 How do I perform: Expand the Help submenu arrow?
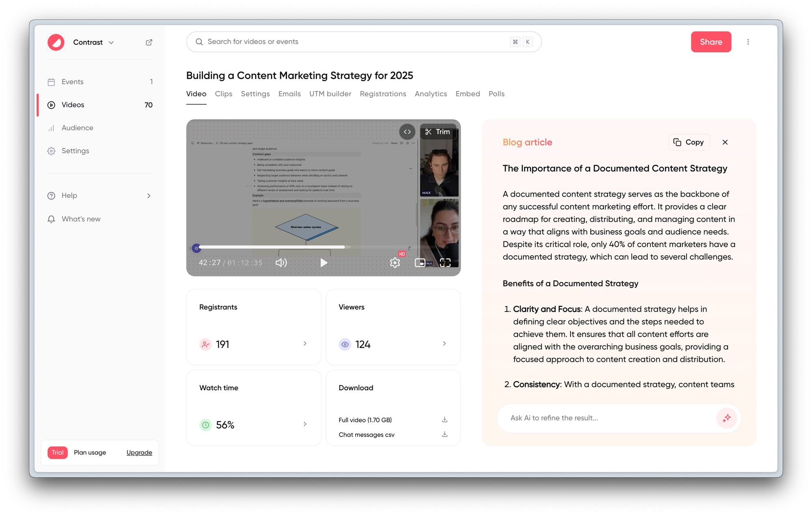click(x=149, y=195)
